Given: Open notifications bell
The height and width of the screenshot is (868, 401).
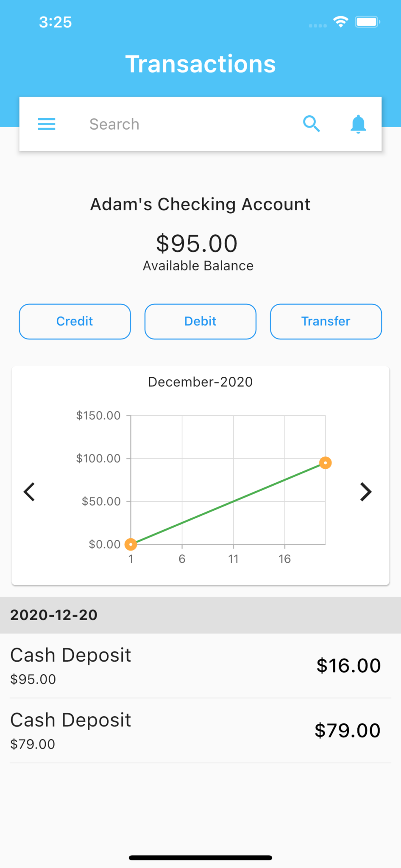Looking at the screenshot, I should pos(358,124).
